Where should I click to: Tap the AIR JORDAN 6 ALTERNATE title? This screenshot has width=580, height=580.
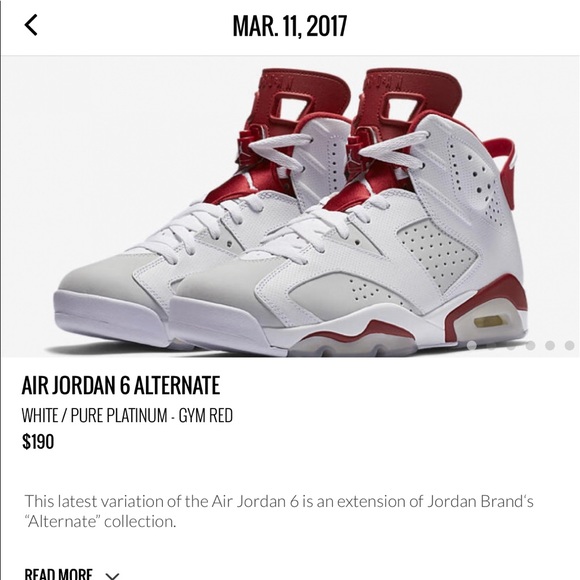coord(121,385)
